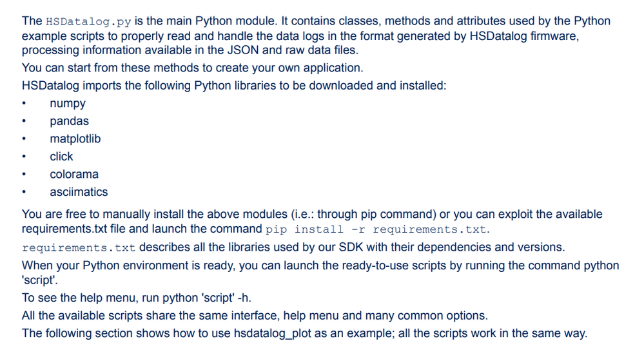
Task: Click the matplotlib list item
Action: pos(75,139)
